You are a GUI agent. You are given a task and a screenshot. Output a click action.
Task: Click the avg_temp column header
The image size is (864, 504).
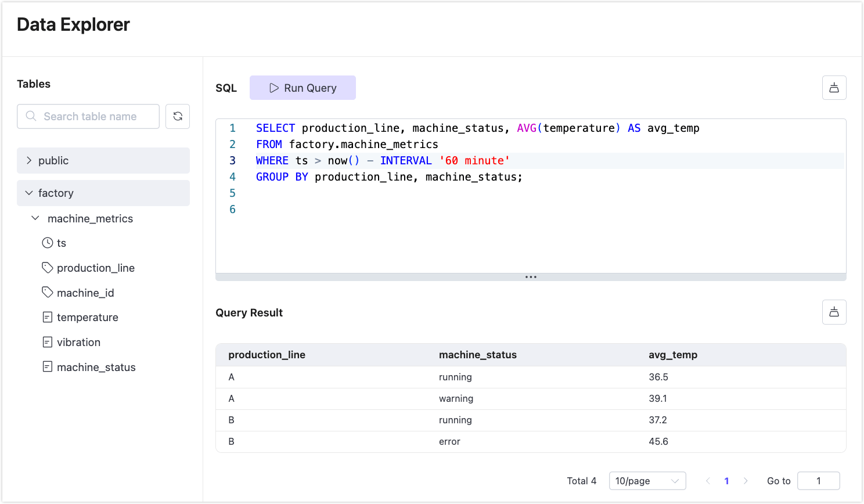pos(673,355)
